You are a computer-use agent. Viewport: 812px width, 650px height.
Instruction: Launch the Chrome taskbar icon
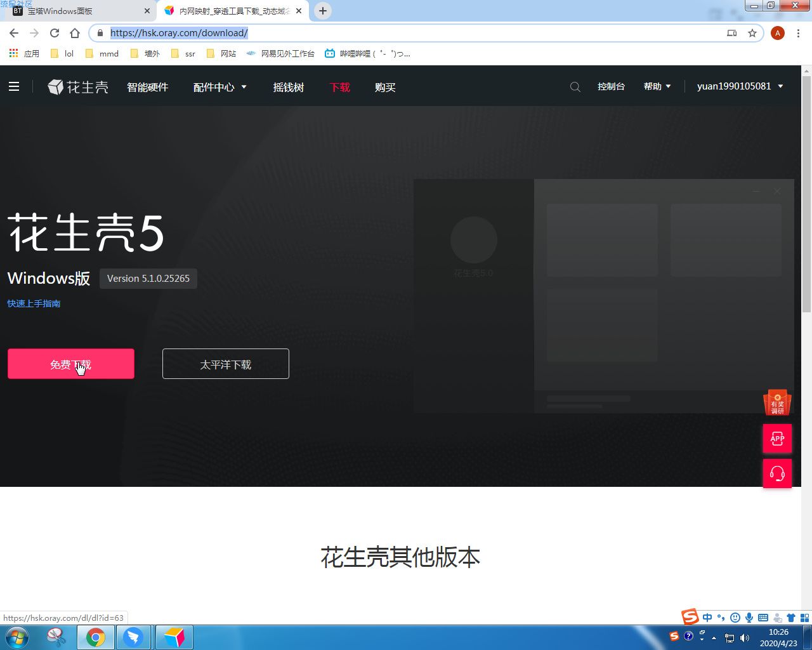click(96, 637)
